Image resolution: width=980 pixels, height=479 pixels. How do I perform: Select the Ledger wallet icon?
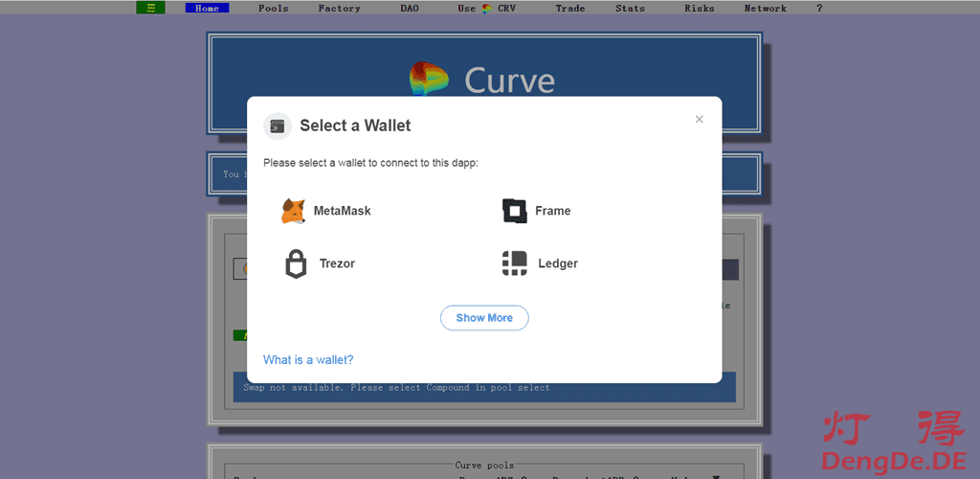point(515,263)
